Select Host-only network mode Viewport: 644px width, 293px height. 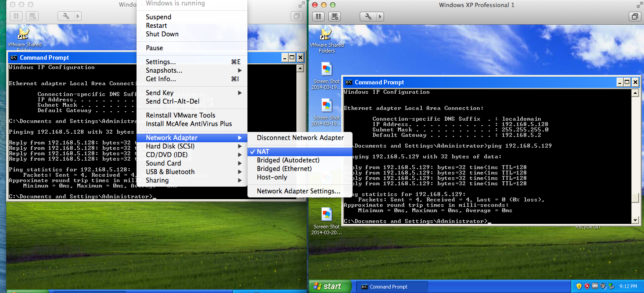coord(300,177)
